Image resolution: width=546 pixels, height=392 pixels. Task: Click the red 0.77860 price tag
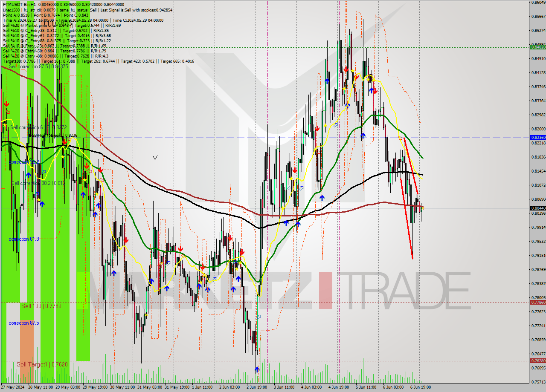point(537,302)
